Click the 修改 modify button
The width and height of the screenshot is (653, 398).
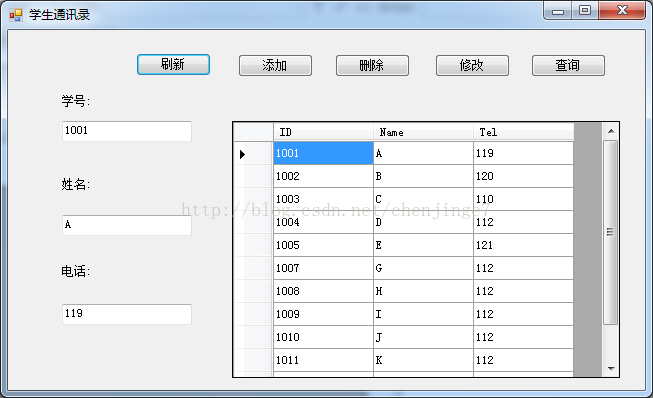point(472,65)
